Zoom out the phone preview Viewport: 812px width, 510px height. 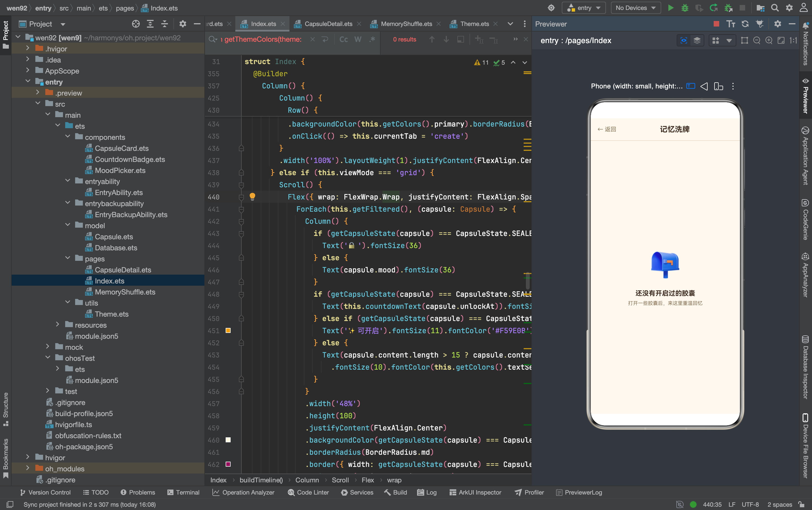pyautogui.click(x=757, y=41)
